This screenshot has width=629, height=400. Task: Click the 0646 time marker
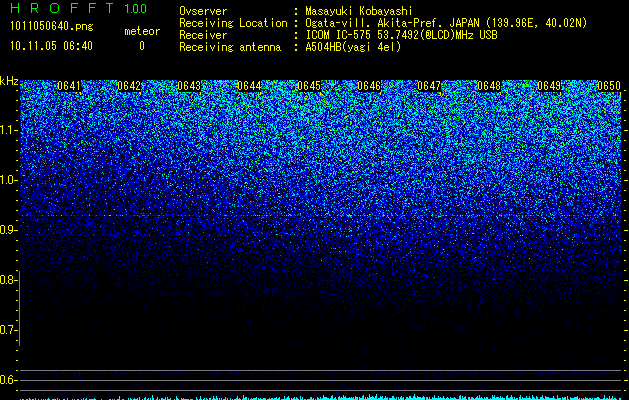point(369,86)
